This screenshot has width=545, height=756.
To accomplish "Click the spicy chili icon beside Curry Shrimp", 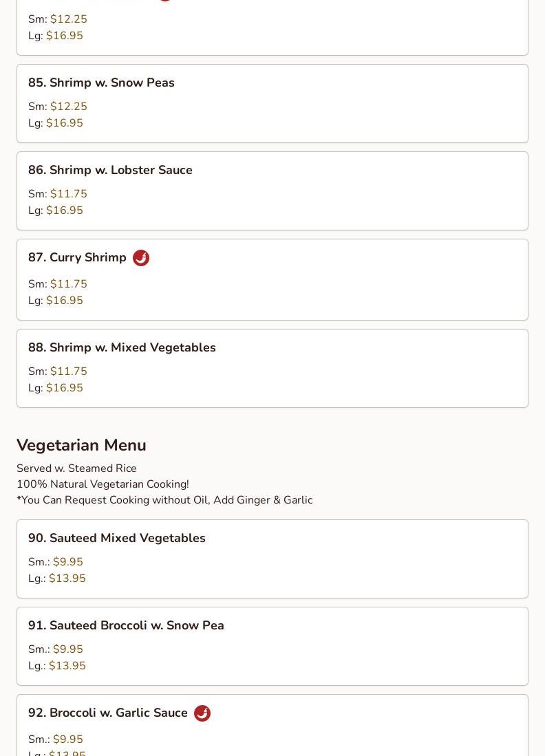I will pyautogui.click(x=141, y=258).
